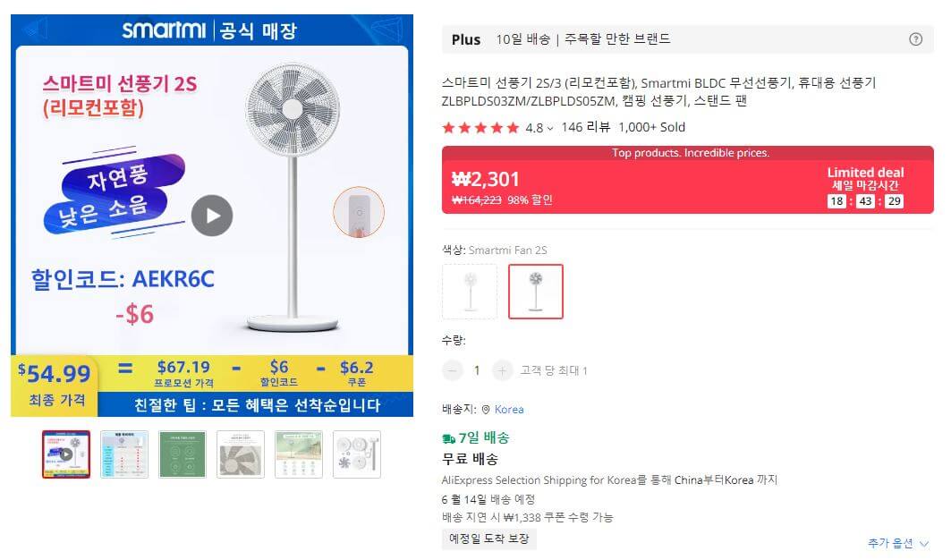Increase quantity with the plus stepper
This screenshot has width=951, height=560.
coord(502,369)
